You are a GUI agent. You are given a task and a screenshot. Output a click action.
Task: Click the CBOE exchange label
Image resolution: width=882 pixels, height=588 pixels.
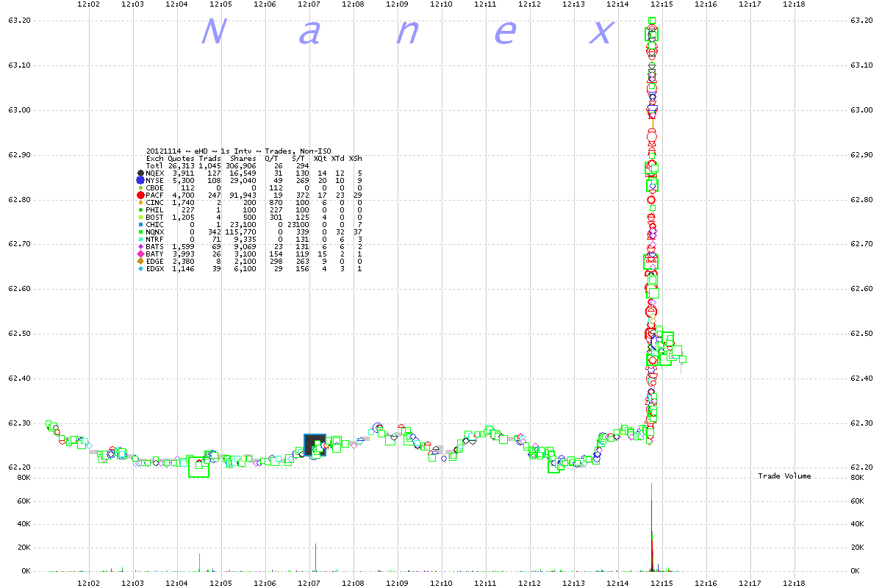click(x=154, y=187)
